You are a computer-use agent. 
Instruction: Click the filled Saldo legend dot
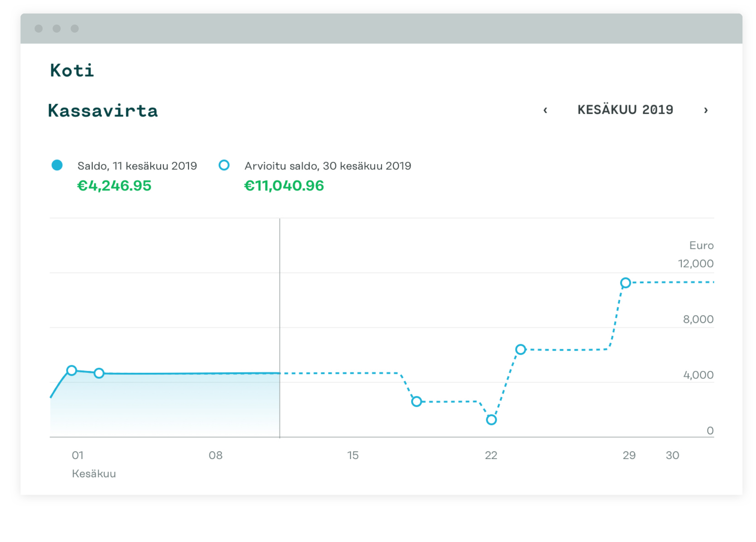click(x=57, y=165)
